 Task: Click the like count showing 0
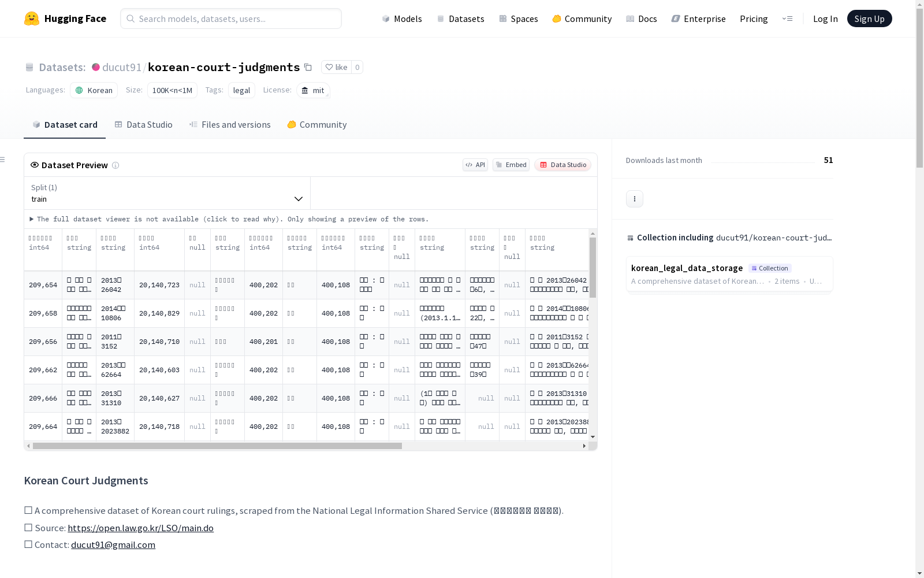tap(357, 67)
